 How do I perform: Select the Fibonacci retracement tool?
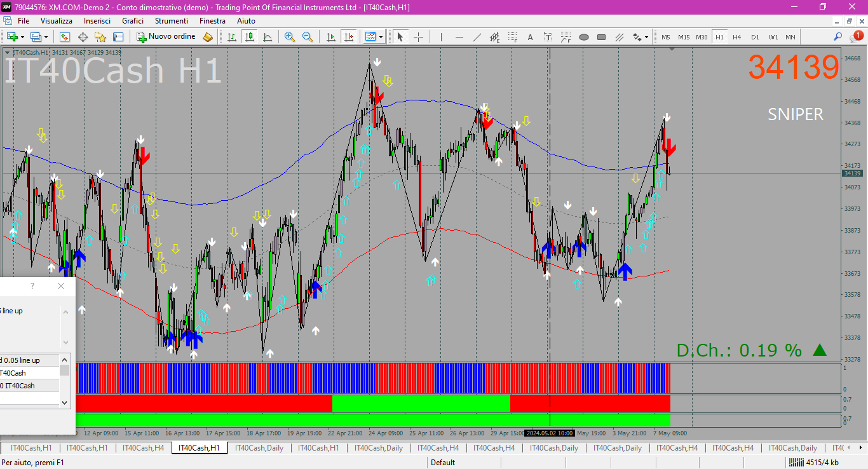click(512, 37)
